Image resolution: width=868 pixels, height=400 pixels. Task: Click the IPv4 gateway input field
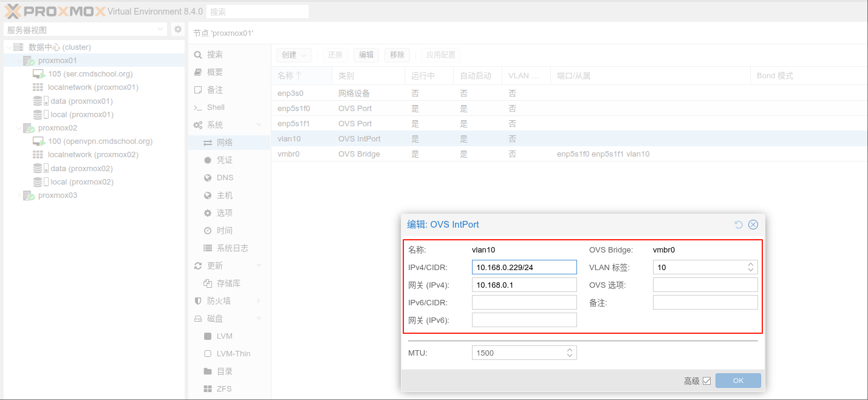point(524,285)
